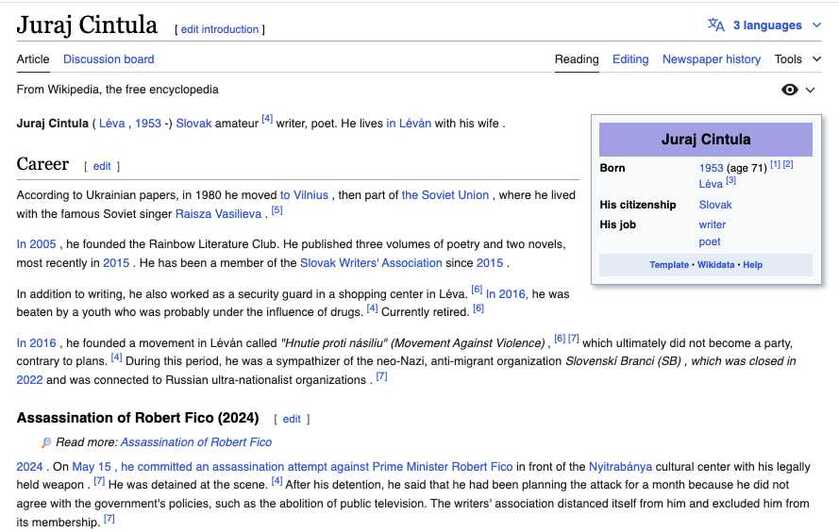This screenshot has height=532, width=839.
Task: Click the 'His job' infobox label
Action: click(x=617, y=224)
